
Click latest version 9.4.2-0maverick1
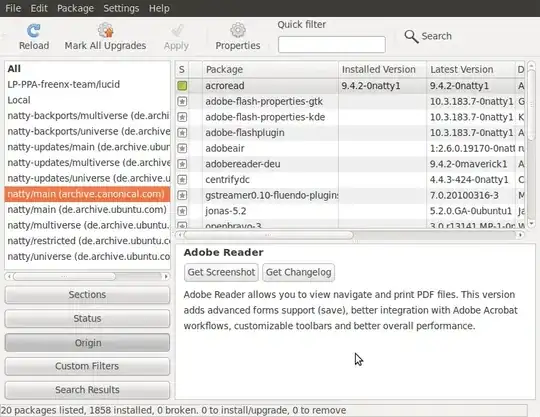[x=468, y=164]
